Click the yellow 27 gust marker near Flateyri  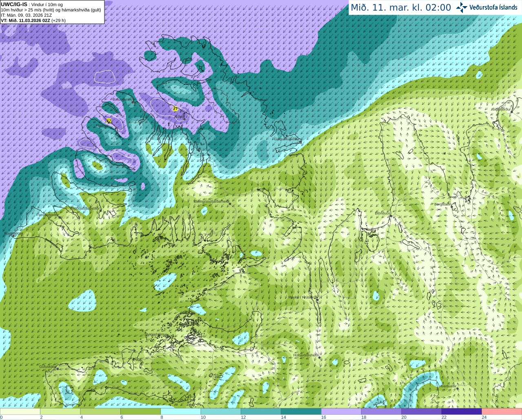click(109, 121)
